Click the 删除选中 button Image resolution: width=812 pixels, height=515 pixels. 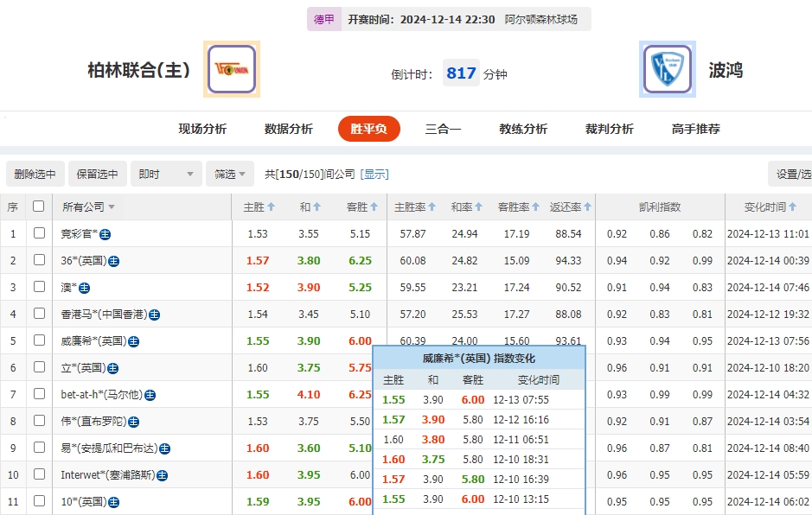tap(35, 174)
